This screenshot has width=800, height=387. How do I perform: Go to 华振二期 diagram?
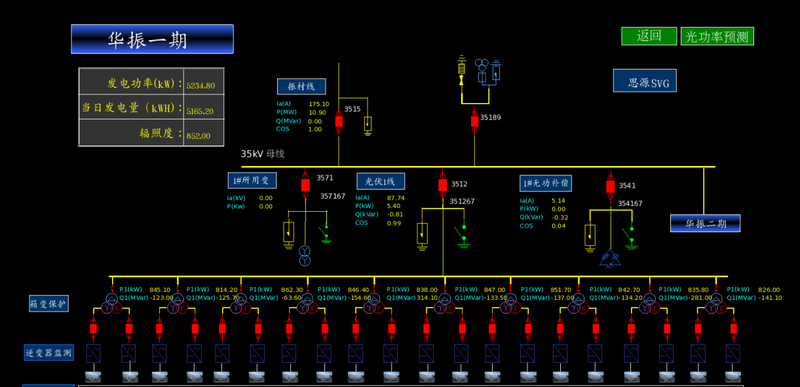tap(705, 223)
